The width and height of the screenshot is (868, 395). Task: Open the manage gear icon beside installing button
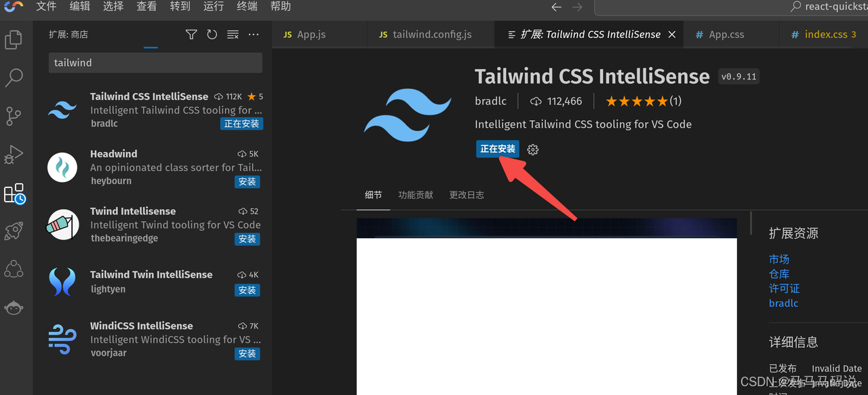[x=533, y=150]
